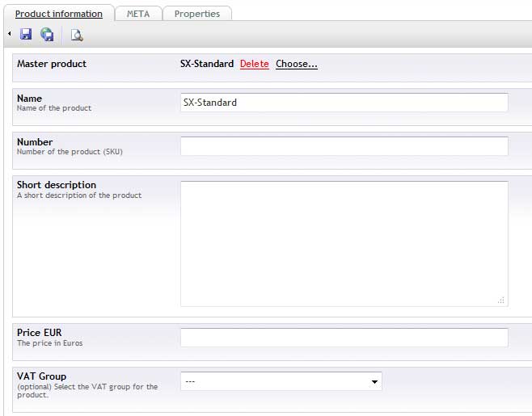Image resolution: width=532 pixels, height=416 pixels.
Task: Click the 'The price in Euros' hint text
Action: (x=50, y=343)
